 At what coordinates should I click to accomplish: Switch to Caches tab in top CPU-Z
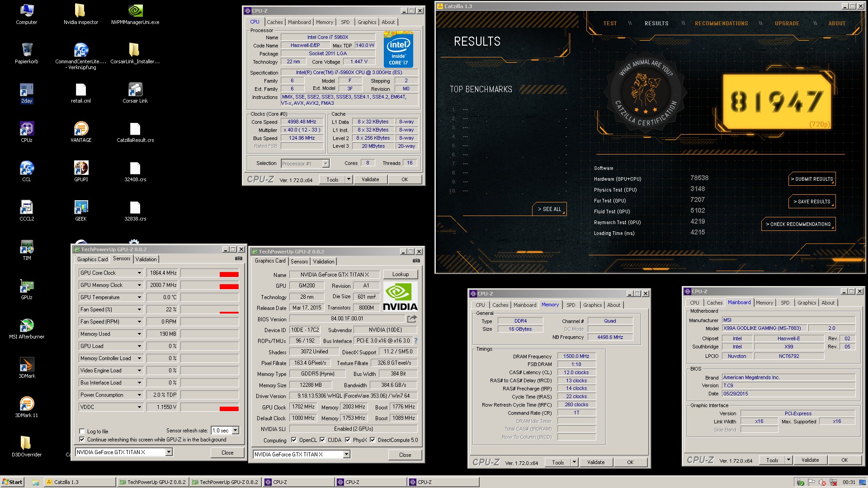point(274,22)
